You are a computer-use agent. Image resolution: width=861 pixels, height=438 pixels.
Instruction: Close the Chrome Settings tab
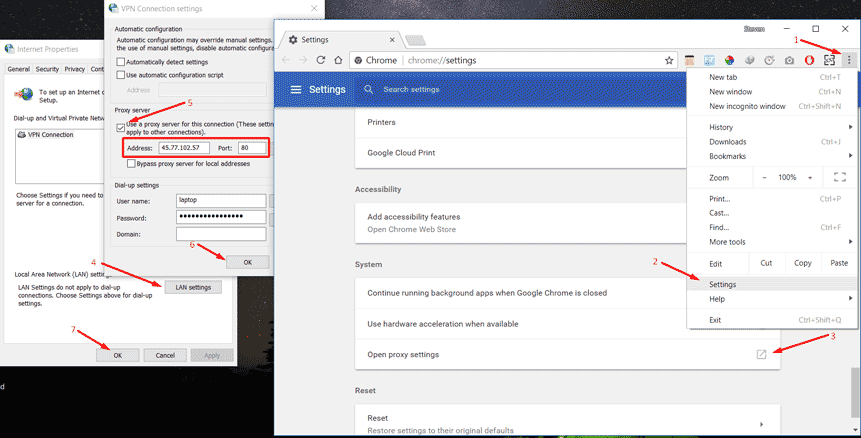(x=392, y=40)
